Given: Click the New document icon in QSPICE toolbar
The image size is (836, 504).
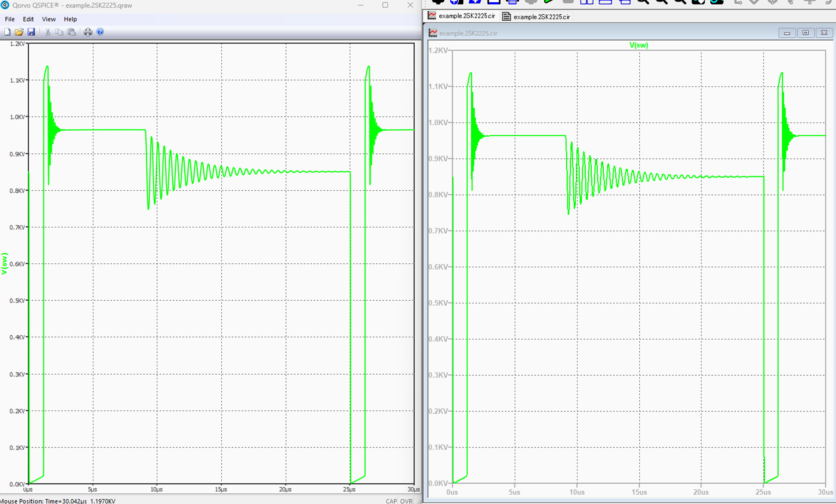Looking at the screenshot, I should (7, 32).
